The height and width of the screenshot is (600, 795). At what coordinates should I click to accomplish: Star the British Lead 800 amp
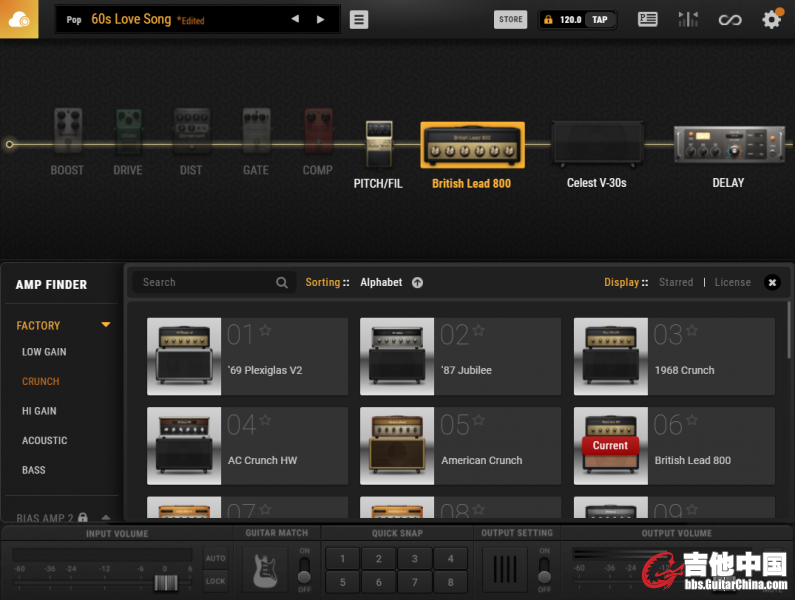(x=692, y=420)
